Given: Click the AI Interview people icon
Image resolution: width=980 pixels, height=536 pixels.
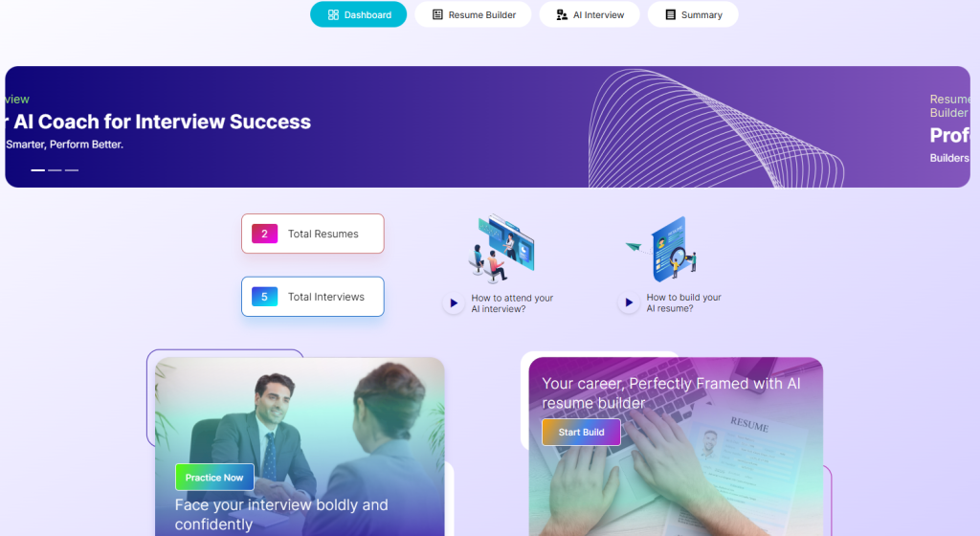Looking at the screenshot, I should click(562, 14).
